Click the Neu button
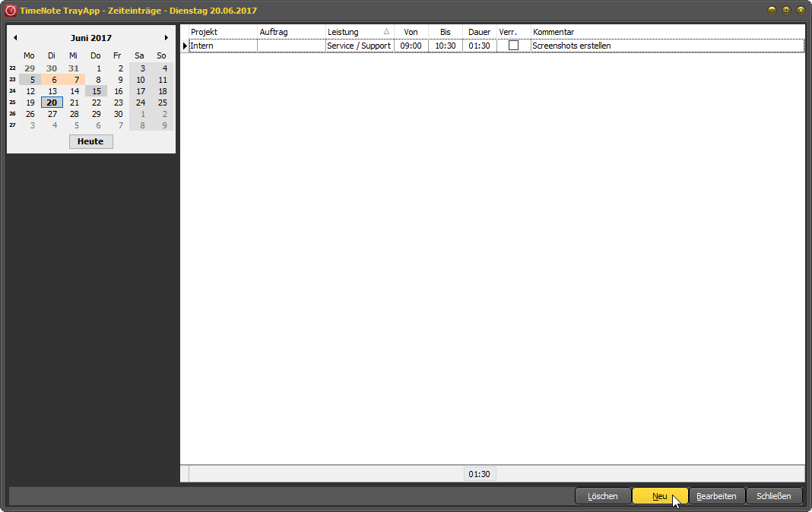812x512 pixels. [x=659, y=496]
